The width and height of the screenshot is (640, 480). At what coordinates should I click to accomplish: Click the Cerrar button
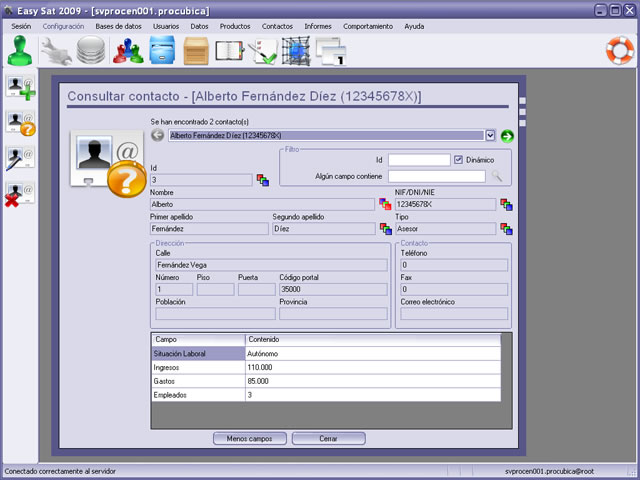tap(329, 438)
